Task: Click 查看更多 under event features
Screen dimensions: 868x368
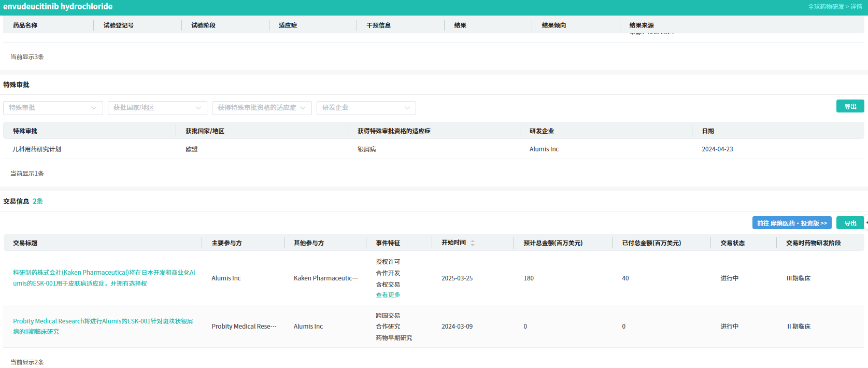Action: click(x=388, y=295)
